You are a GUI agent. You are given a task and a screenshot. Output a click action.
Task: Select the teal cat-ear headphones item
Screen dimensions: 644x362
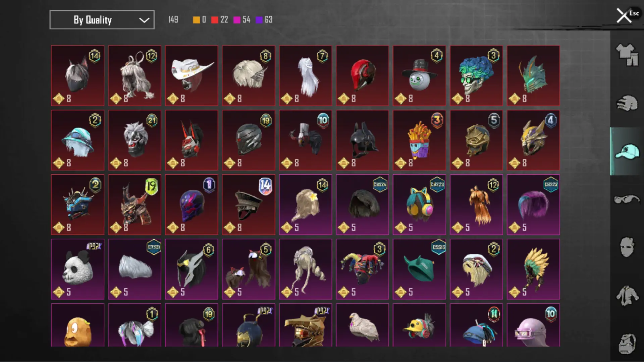click(419, 204)
